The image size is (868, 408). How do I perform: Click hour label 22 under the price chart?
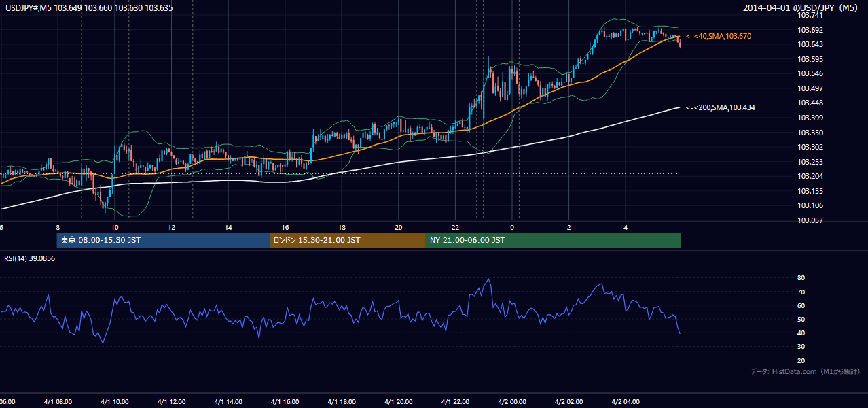[456, 227]
